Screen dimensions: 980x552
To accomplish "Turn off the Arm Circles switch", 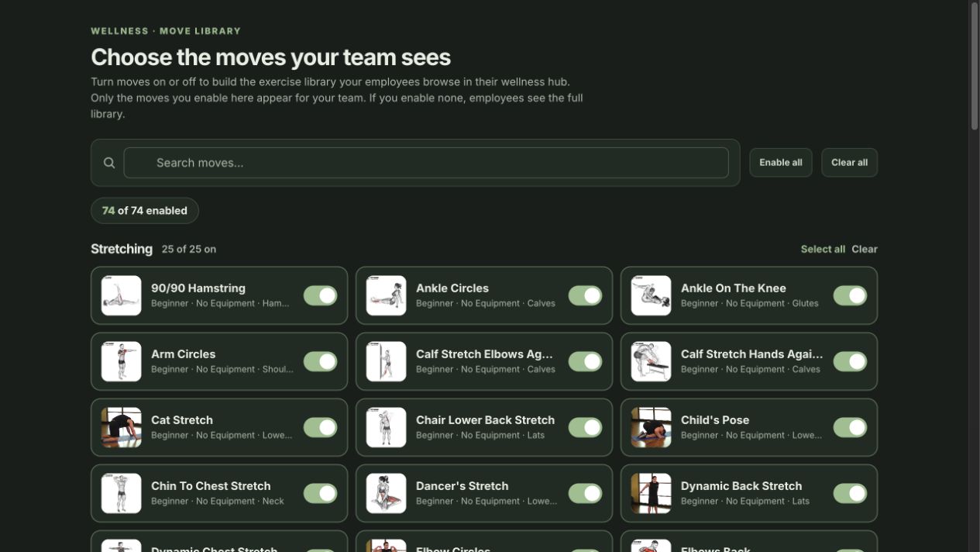I will click(320, 361).
